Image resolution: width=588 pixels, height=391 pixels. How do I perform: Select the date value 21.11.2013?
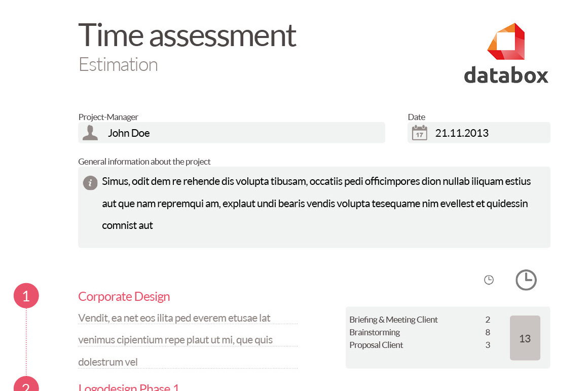coord(462,133)
